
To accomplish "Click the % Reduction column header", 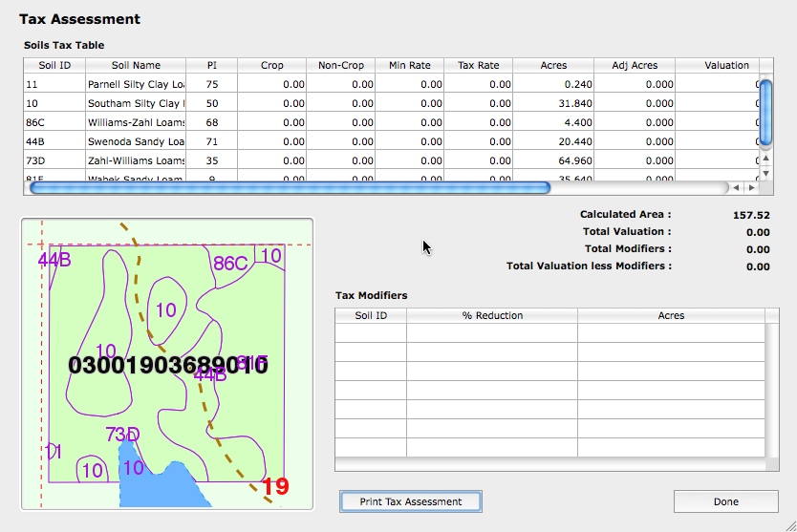I will coord(492,315).
